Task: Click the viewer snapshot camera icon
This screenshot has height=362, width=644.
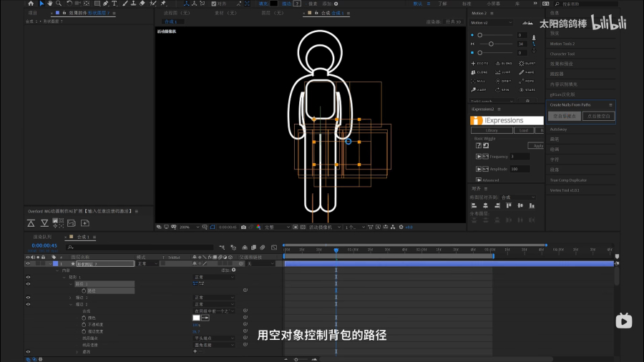Action: (x=243, y=227)
